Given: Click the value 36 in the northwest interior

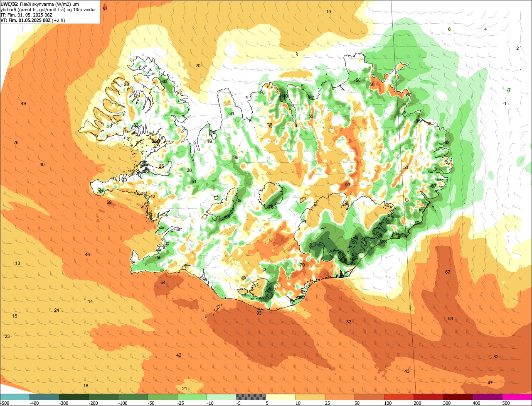Looking at the screenshot, I should point(236,157).
